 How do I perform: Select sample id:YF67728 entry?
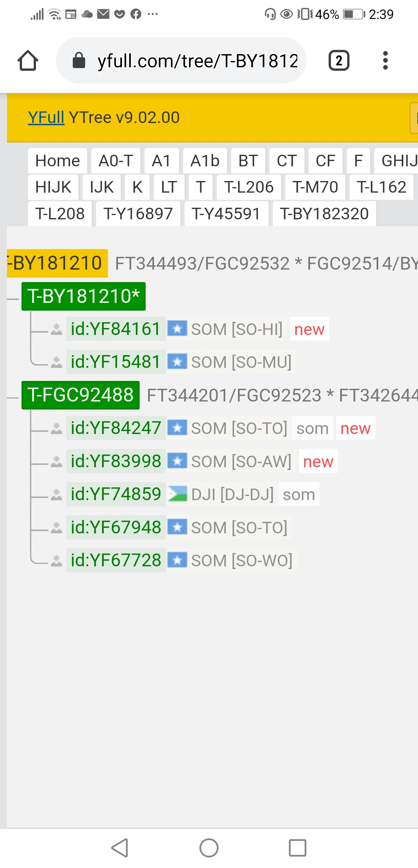coord(116,560)
